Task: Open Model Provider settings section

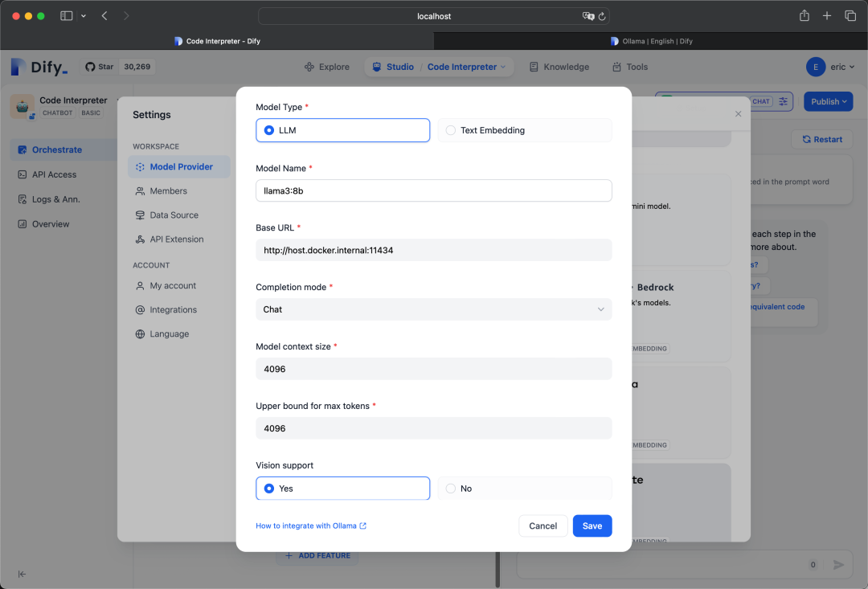Action: tap(178, 166)
